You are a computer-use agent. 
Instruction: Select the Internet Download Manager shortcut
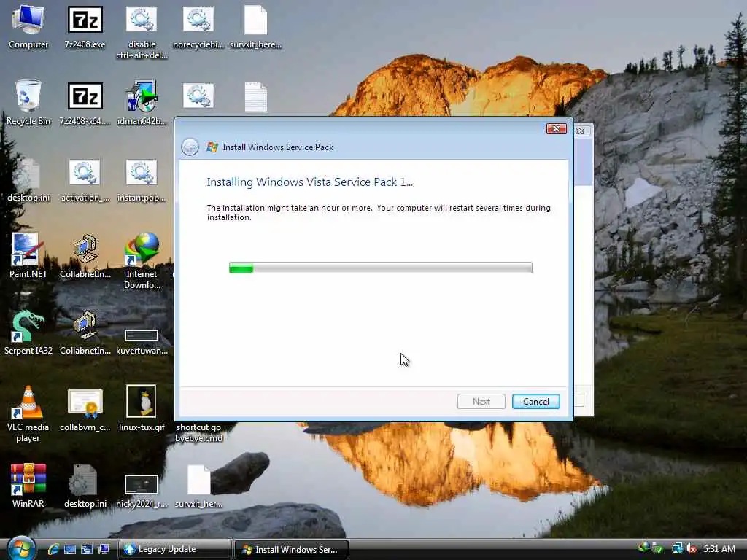pyautogui.click(x=142, y=261)
